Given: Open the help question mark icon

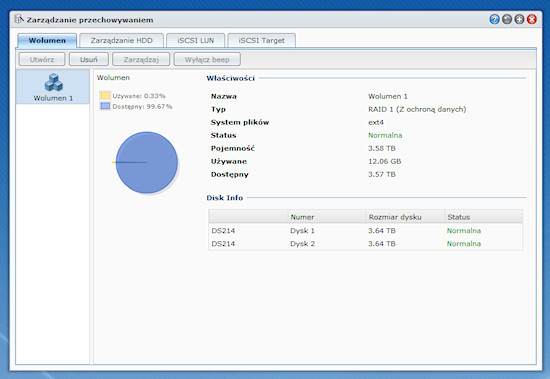Looking at the screenshot, I should point(494,19).
